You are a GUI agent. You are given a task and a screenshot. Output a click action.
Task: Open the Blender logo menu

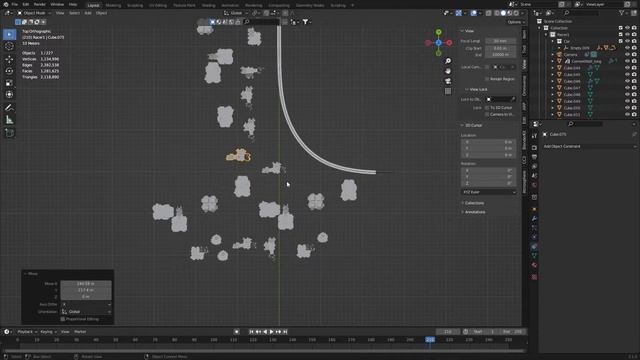click(5, 4)
